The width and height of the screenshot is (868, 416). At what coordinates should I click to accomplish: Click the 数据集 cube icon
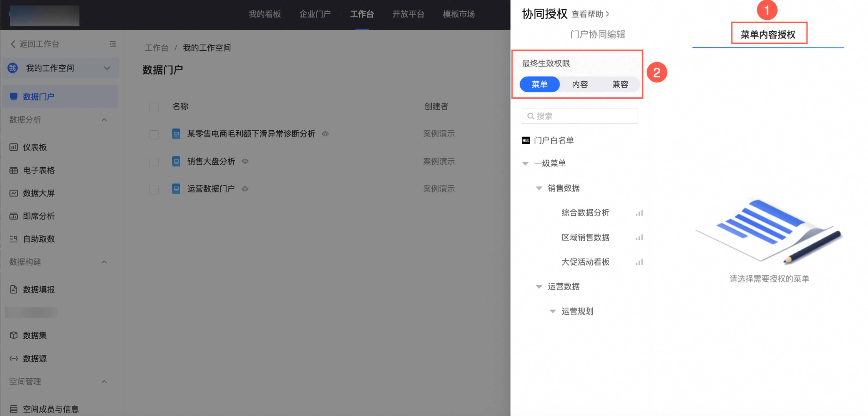14,335
